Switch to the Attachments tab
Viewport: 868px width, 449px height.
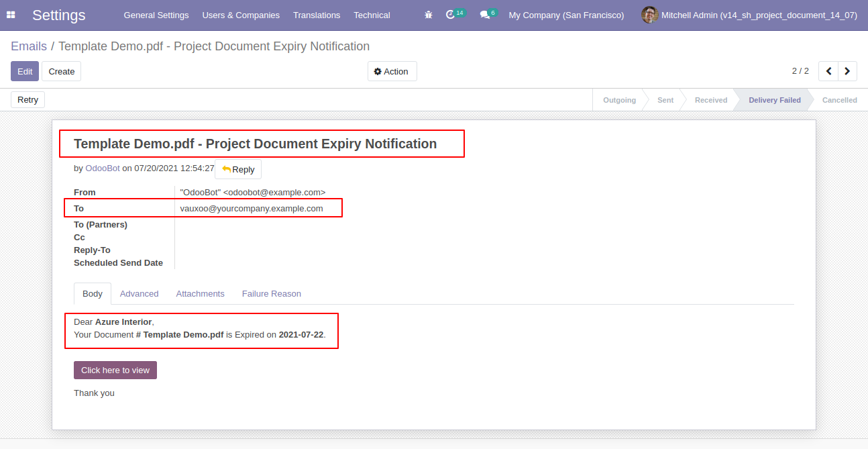coord(200,294)
